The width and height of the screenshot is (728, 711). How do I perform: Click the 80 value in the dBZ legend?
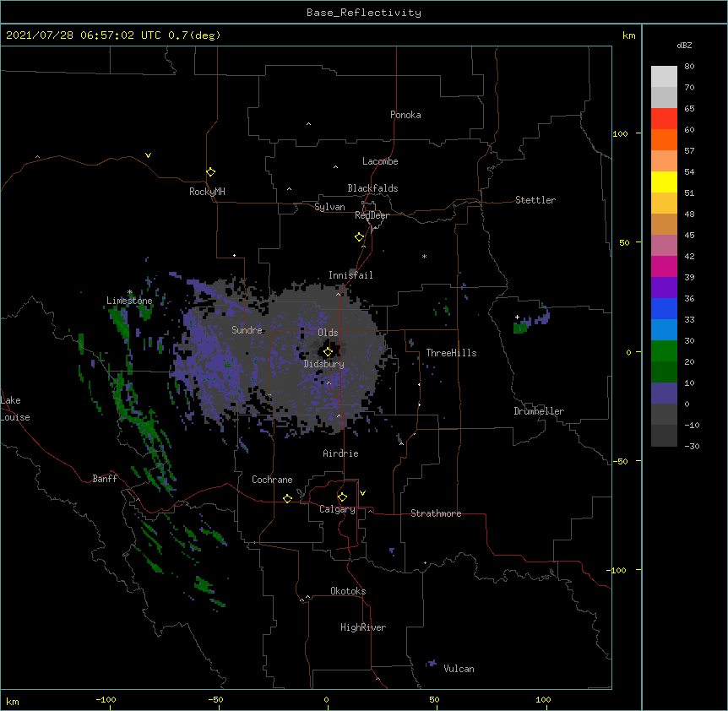coord(689,67)
